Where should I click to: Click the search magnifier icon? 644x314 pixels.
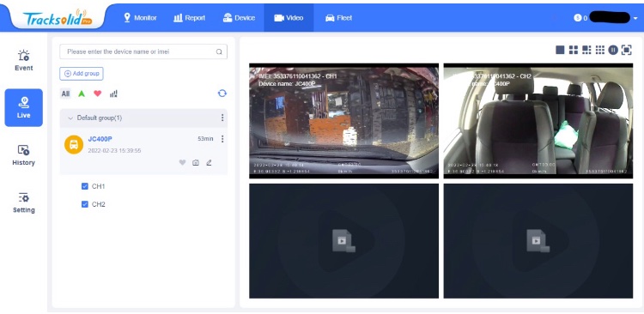pyautogui.click(x=219, y=51)
